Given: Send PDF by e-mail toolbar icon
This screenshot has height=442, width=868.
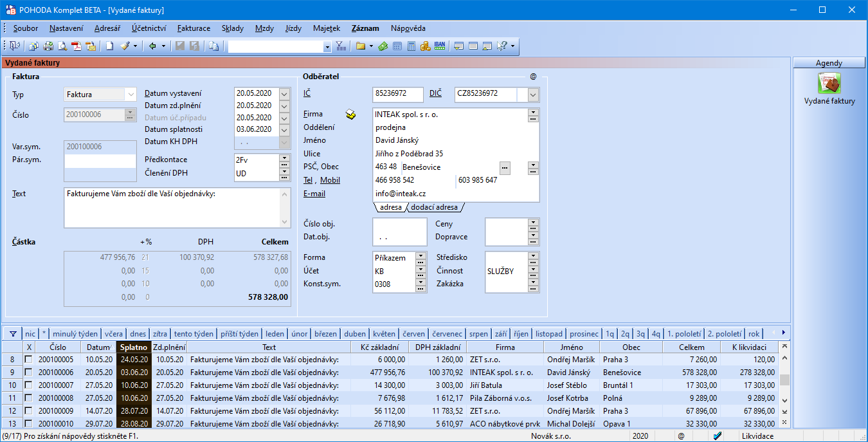Looking at the screenshot, I should tap(91, 46).
